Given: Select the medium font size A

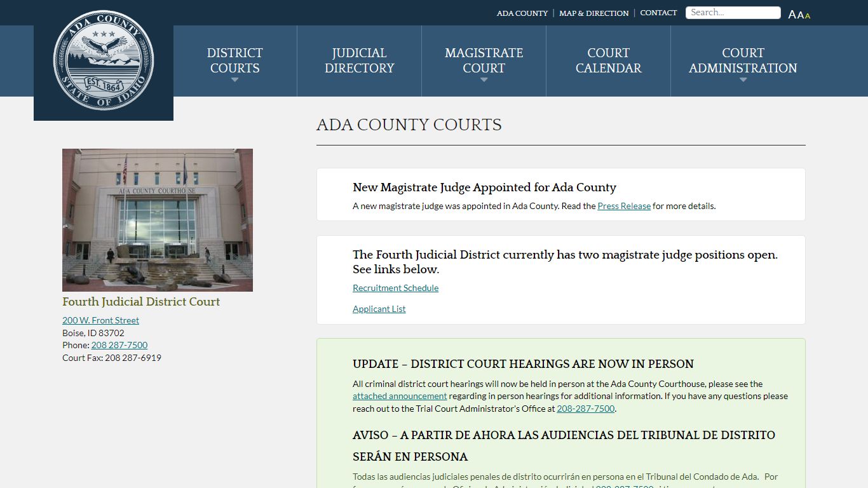Looking at the screenshot, I should coord(800,15).
